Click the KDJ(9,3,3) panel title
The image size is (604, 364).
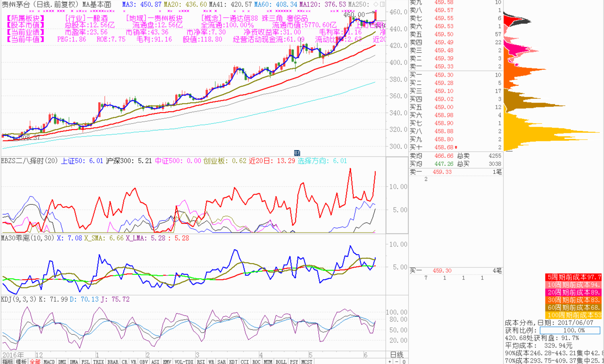(x=19, y=299)
